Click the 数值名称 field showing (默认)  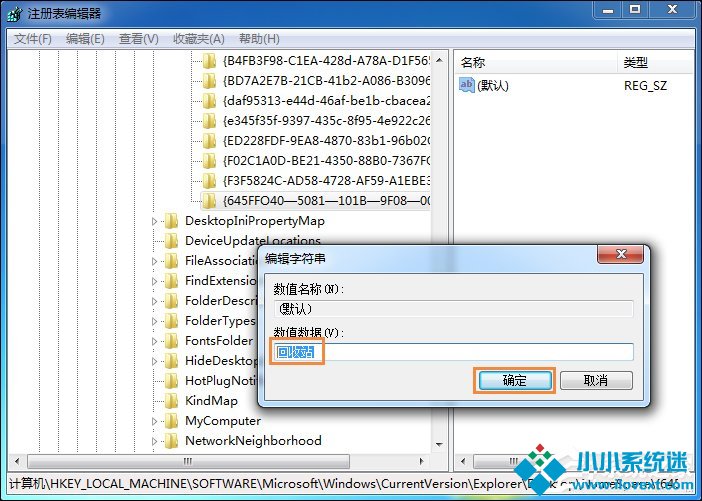pyautogui.click(x=453, y=309)
